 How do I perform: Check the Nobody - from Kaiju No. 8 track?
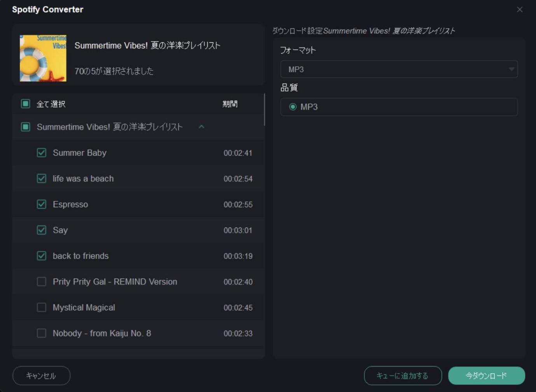42,333
